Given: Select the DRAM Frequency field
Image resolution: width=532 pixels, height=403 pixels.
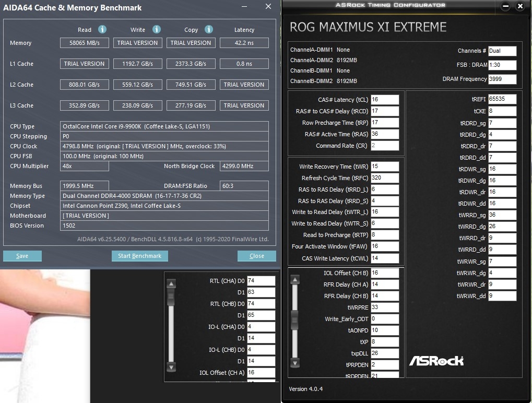Looking at the screenshot, I should (x=502, y=79).
